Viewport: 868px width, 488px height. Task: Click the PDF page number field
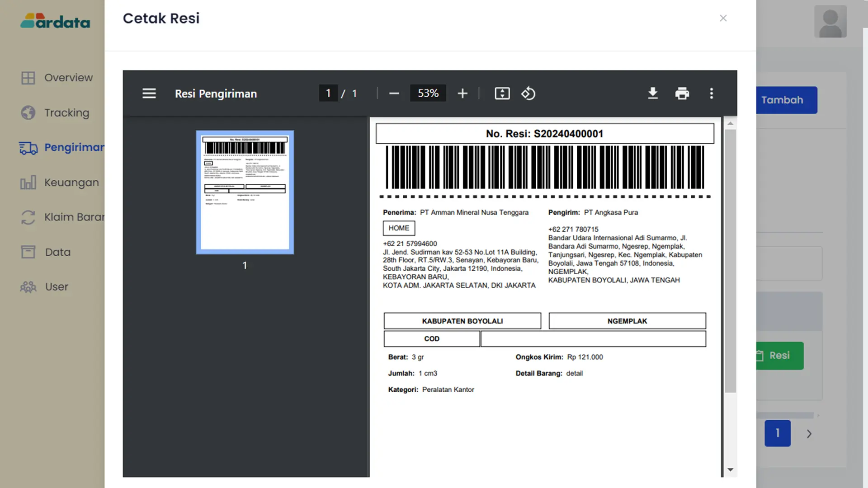[328, 94]
